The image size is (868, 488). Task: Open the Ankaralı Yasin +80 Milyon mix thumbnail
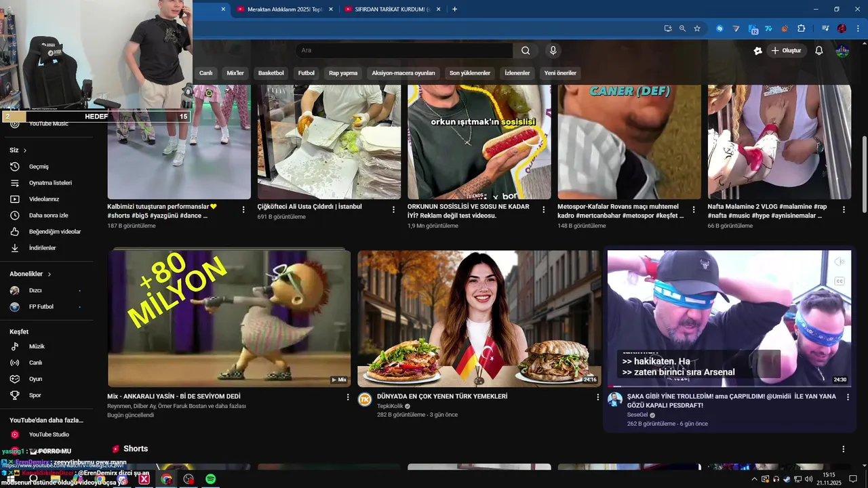coord(229,319)
